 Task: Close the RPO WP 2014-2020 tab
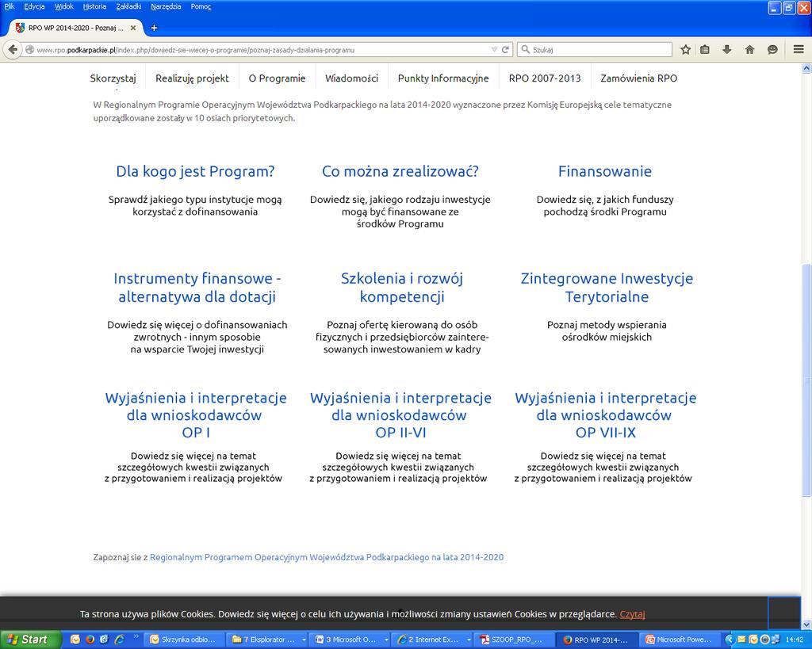pos(133,28)
